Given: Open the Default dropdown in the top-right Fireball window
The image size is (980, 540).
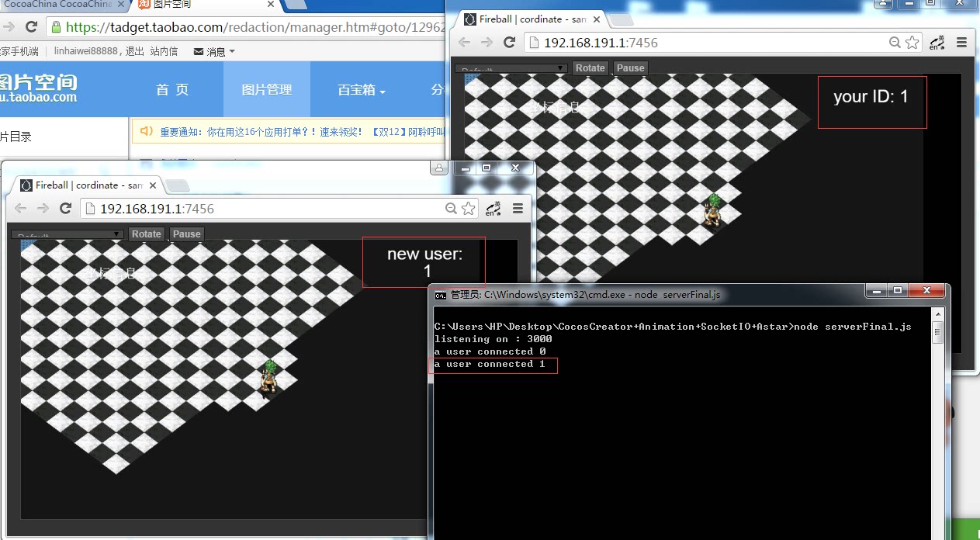Looking at the screenshot, I should pyautogui.click(x=511, y=69).
